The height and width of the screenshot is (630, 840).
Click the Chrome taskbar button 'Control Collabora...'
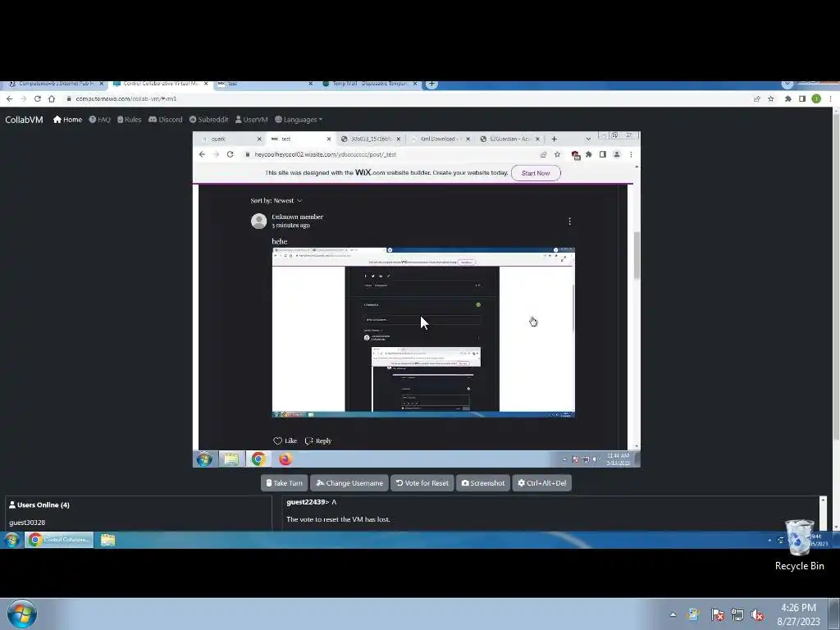pyautogui.click(x=59, y=540)
